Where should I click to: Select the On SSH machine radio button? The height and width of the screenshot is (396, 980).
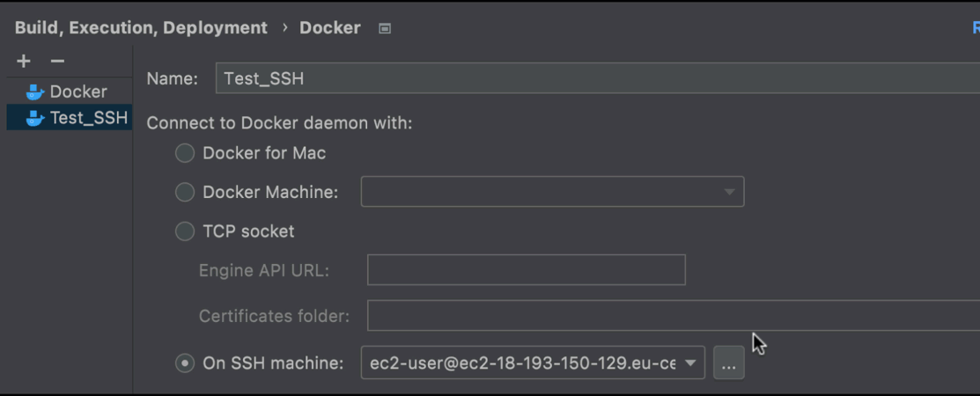(x=185, y=363)
